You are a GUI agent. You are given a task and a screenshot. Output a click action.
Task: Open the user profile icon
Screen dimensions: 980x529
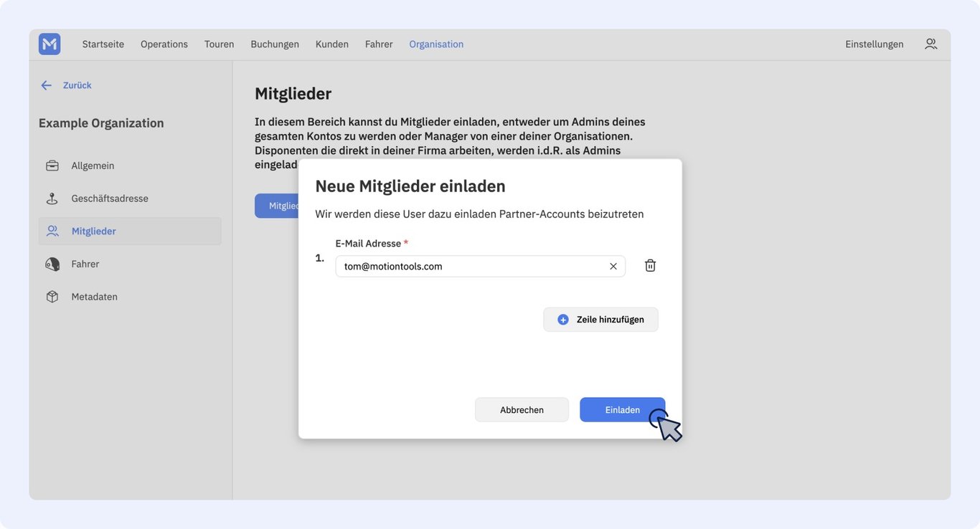(930, 44)
